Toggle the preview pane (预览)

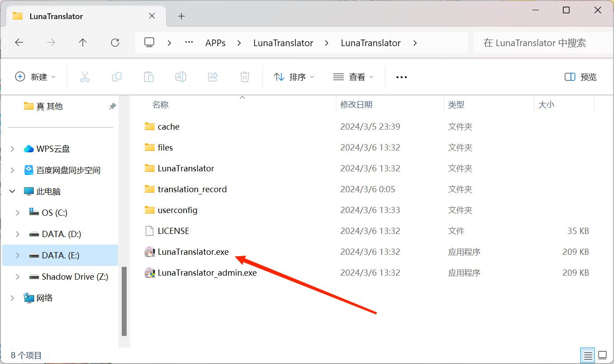[581, 77]
